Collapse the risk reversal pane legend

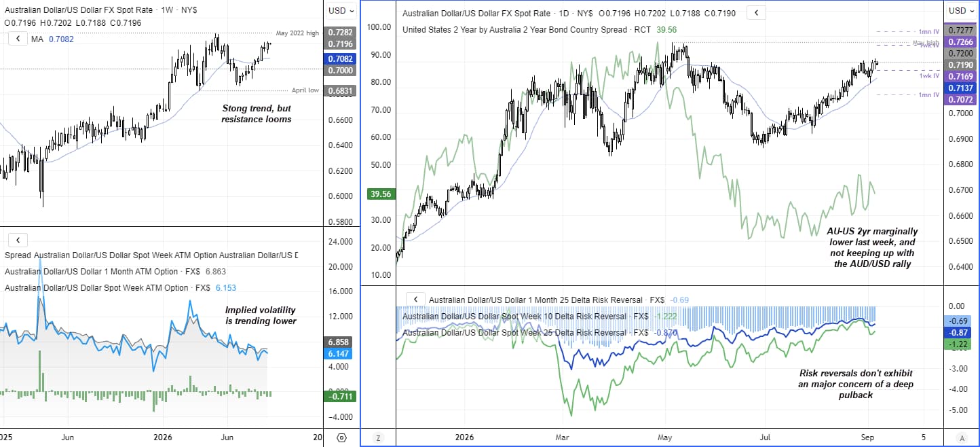click(x=415, y=299)
